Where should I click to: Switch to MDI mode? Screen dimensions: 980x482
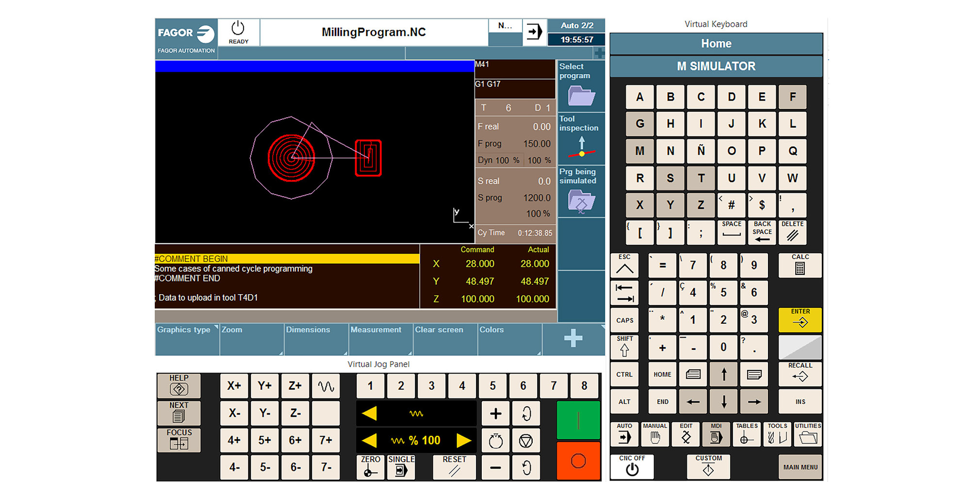(x=716, y=434)
